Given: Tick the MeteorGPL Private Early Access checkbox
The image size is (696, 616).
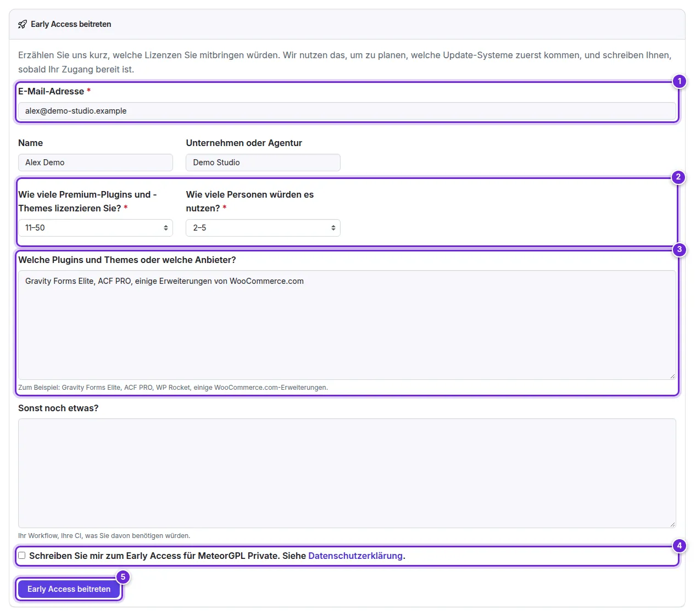Looking at the screenshot, I should coord(22,556).
